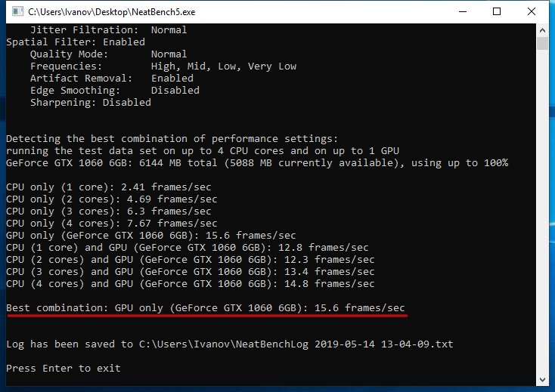The height and width of the screenshot is (392, 555).
Task: Click the empty scrollbar track below the thumb
Action: coord(542,212)
